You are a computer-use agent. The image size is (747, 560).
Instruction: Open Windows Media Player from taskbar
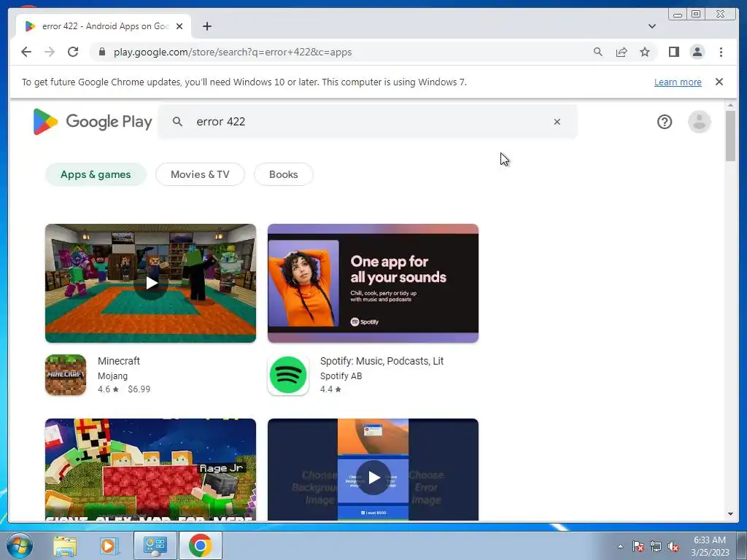[x=109, y=545]
